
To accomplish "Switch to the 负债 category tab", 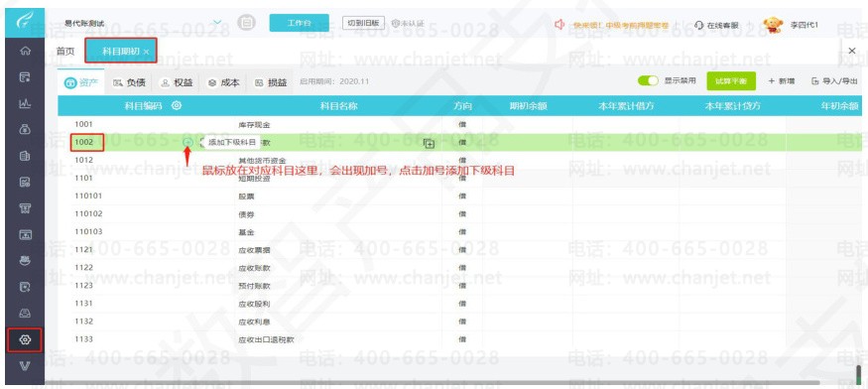I will coord(129,82).
